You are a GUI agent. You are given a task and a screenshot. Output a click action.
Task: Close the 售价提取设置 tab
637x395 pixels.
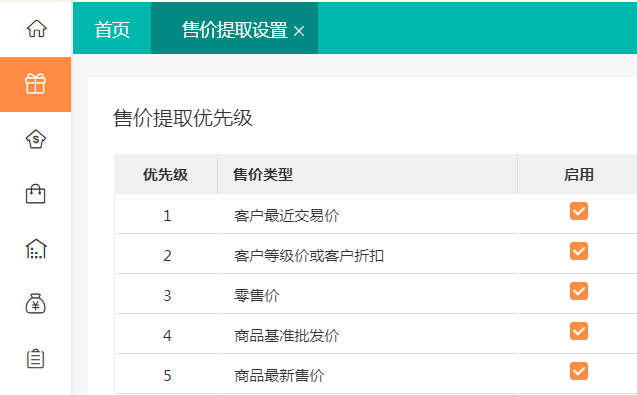pyautogui.click(x=299, y=31)
